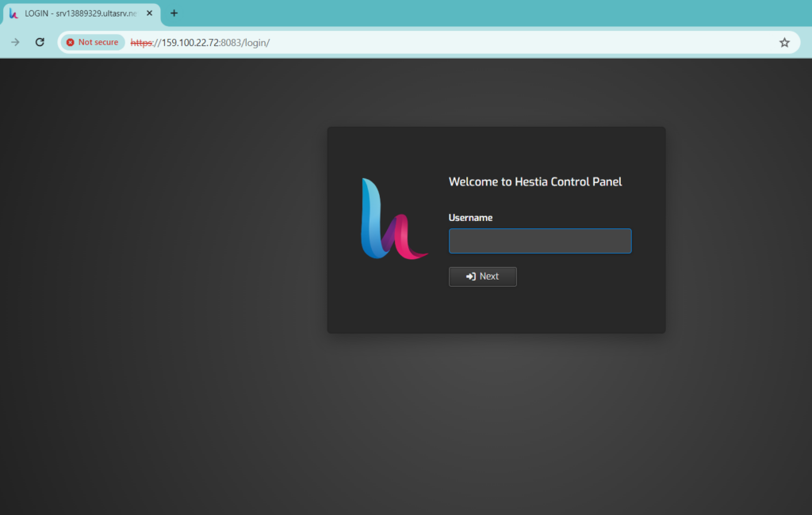The width and height of the screenshot is (812, 515).
Task: Click the Welcome to Hestia Control Panel heading
Action: 535,181
